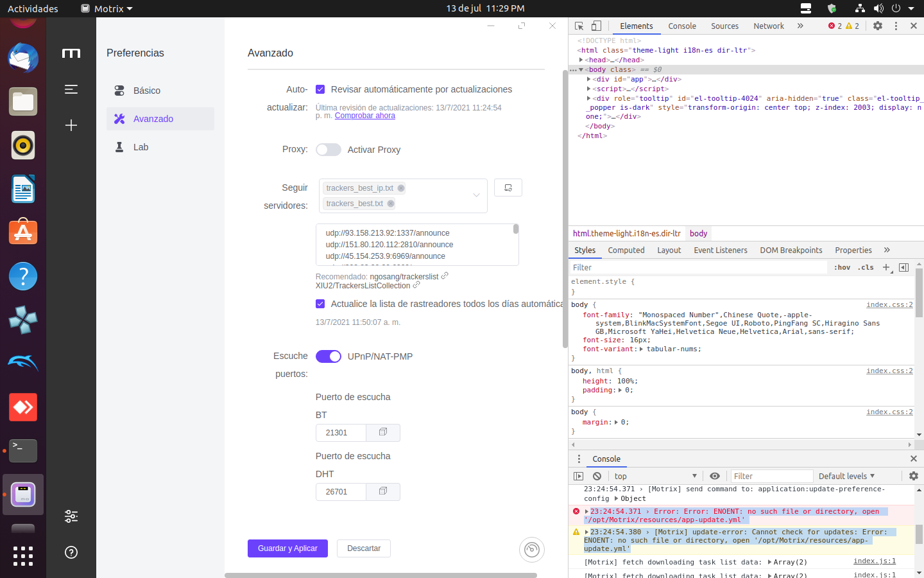
Task: Sync the tracker servers list
Action: pos(508,188)
